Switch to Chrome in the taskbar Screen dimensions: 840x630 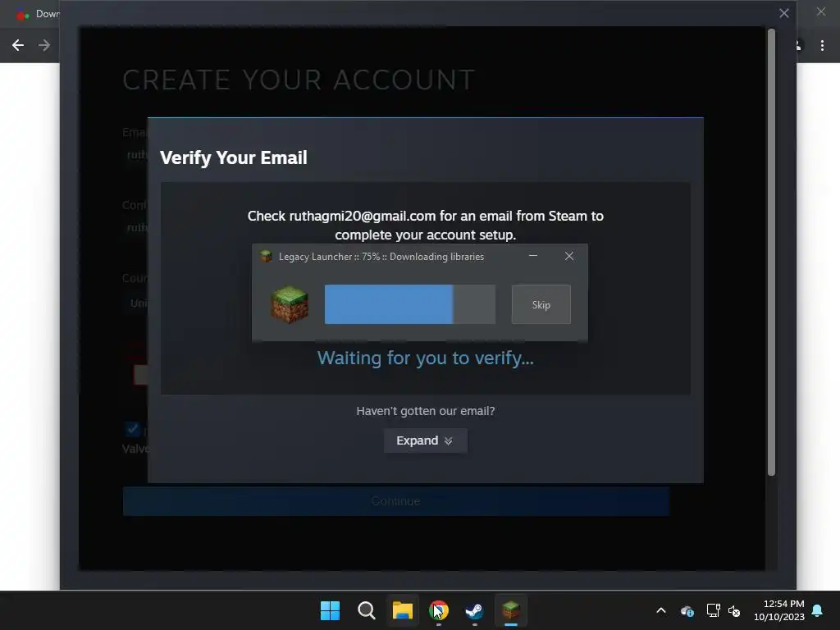439,610
